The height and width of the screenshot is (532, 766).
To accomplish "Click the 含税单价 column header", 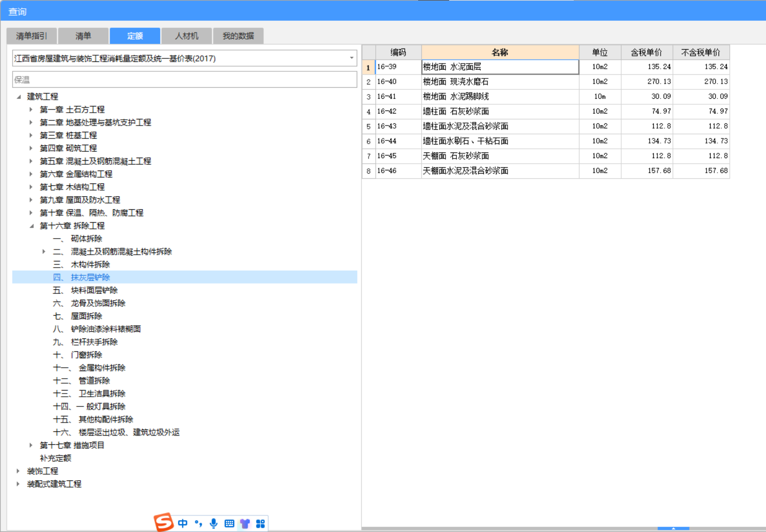I will pyautogui.click(x=647, y=52).
